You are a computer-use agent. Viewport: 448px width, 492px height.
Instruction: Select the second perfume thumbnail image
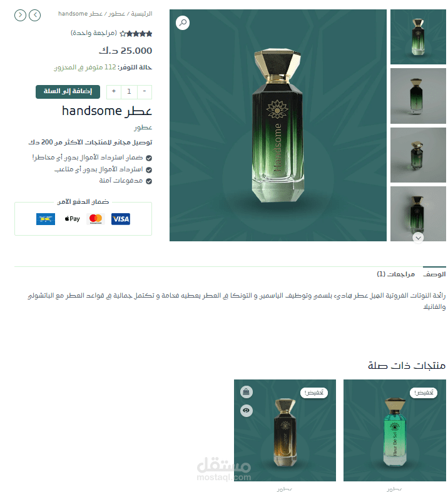point(418,96)
